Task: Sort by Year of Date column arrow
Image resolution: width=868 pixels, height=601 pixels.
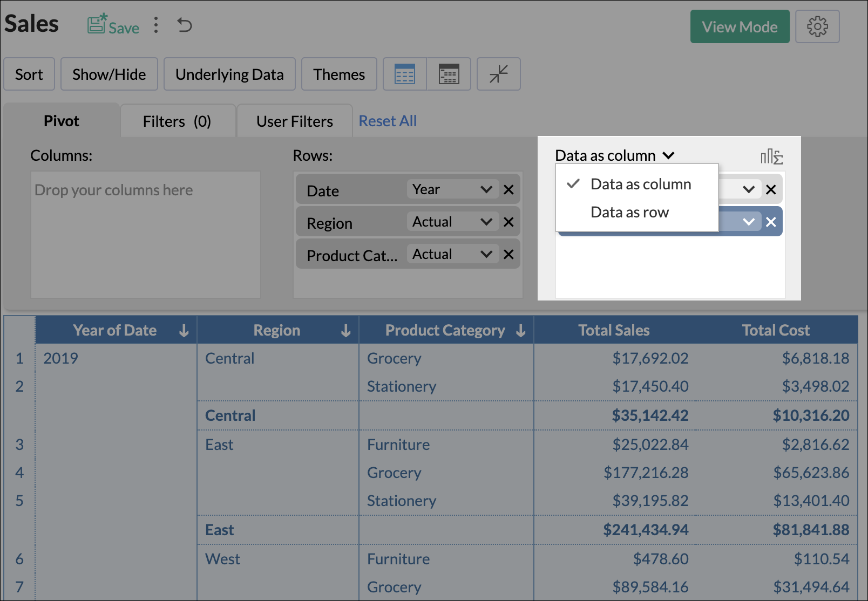Action: pos(184,331)
